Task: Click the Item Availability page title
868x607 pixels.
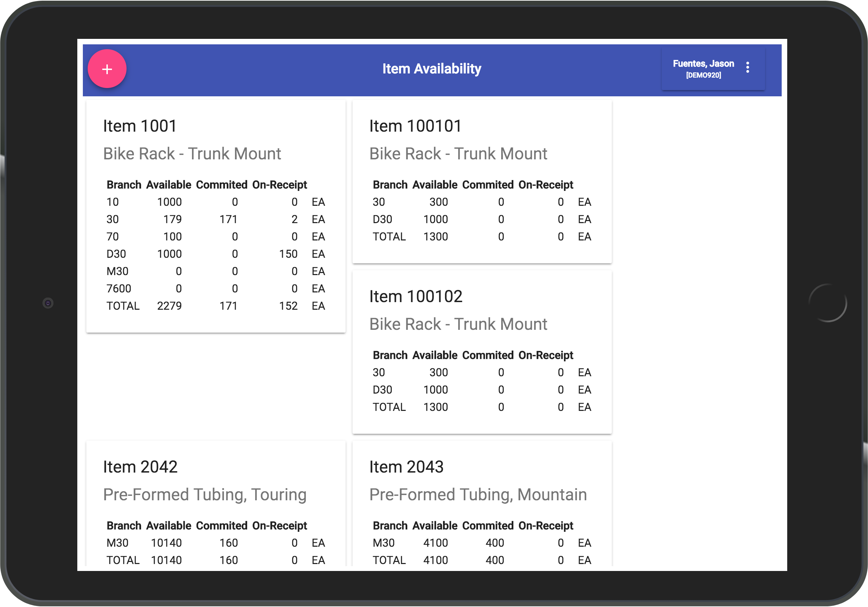Action: click(432, 69)
